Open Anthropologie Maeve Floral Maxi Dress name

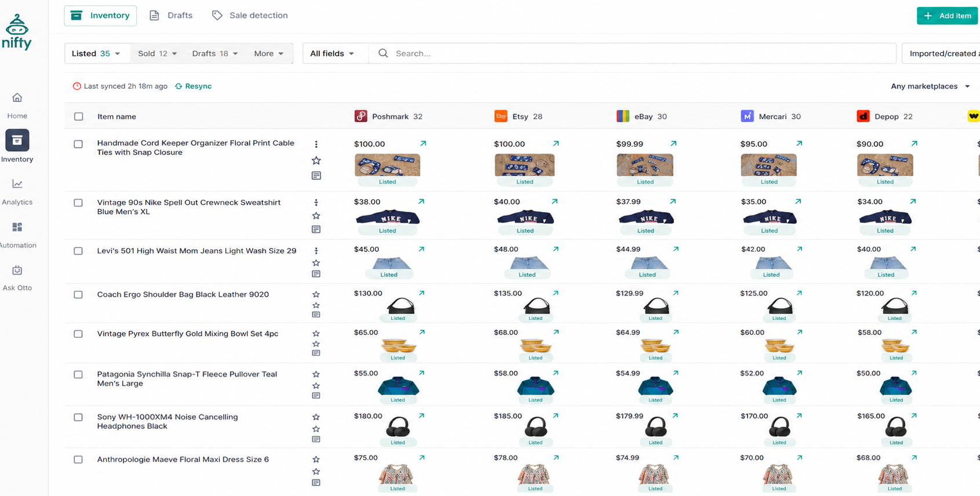pos(183,459)
